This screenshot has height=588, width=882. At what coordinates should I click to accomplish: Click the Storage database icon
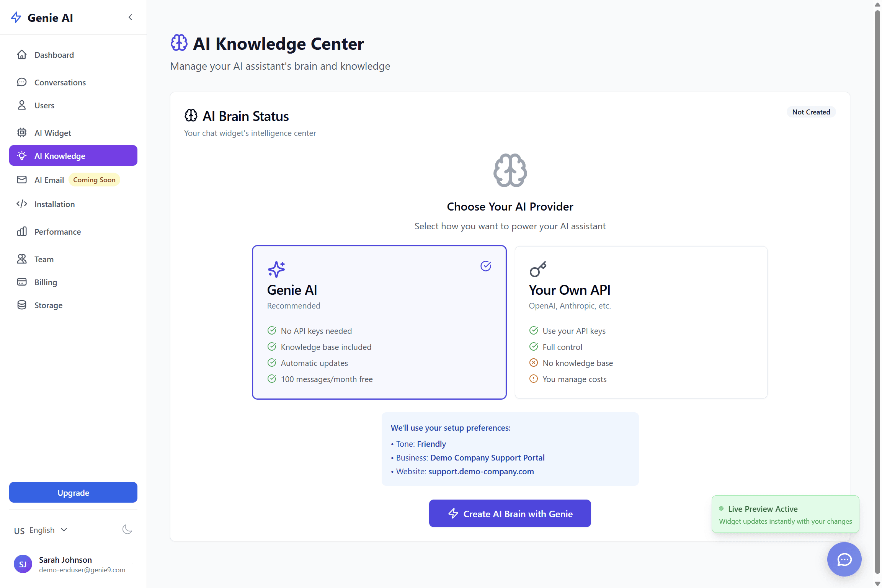click(x=22, y=305)
